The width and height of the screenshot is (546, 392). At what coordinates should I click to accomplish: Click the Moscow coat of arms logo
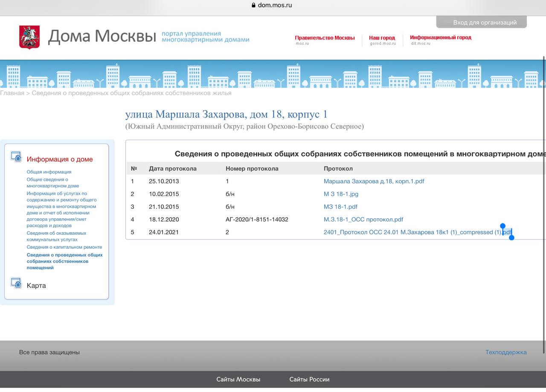(x=29, y=37)
